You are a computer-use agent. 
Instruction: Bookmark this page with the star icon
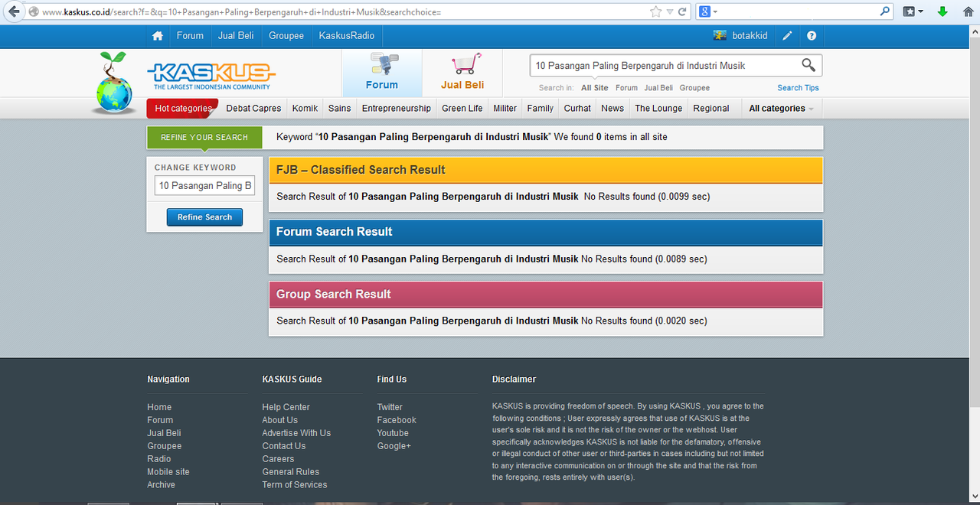pos(655,12)
